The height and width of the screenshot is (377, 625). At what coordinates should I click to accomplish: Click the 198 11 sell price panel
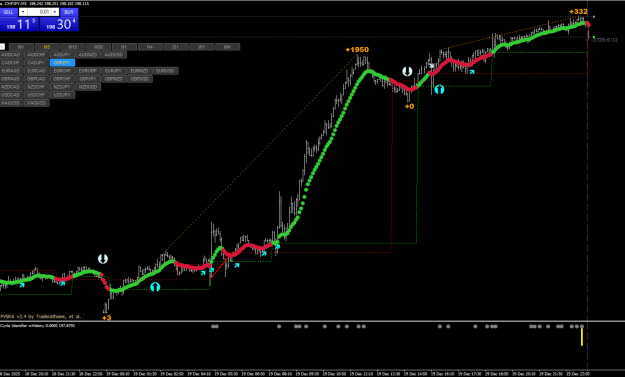click(x=19, y=24)
